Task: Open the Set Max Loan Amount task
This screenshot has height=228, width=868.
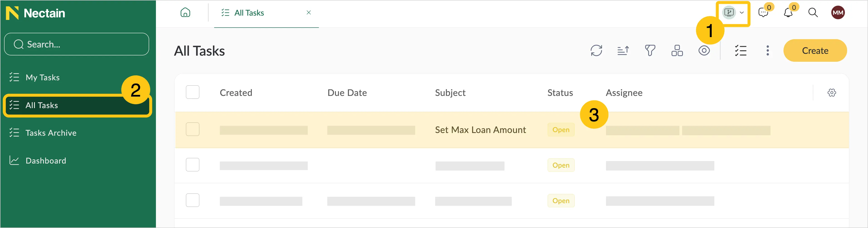Action: (x=480, y=130)
